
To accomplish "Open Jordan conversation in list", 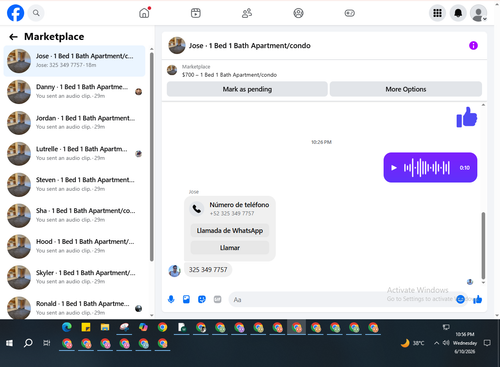I will tap(74, 123).
